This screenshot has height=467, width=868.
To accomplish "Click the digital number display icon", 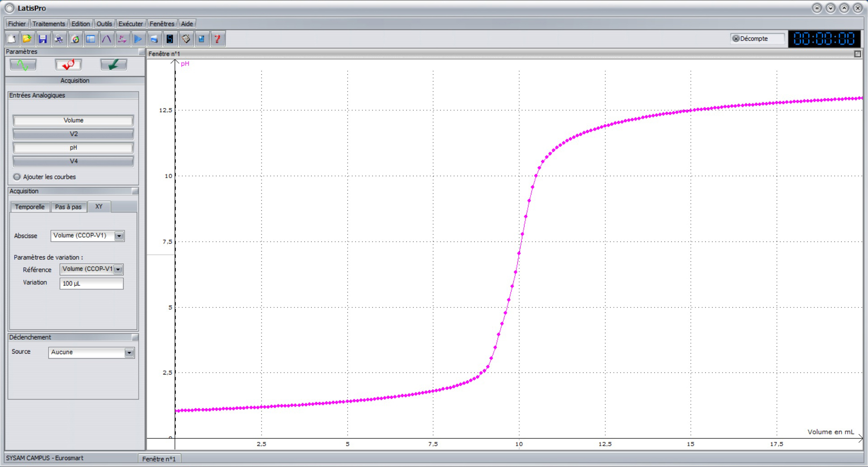I will 170,39.
